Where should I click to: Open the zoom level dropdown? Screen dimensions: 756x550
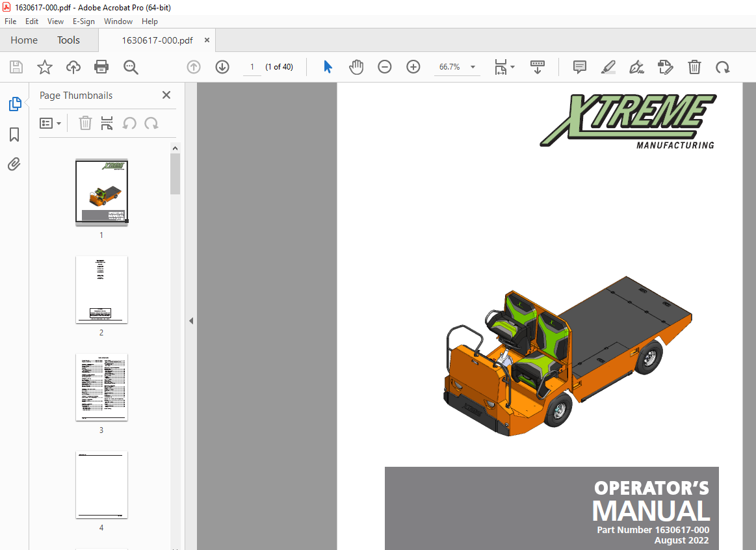click(473, 67)
